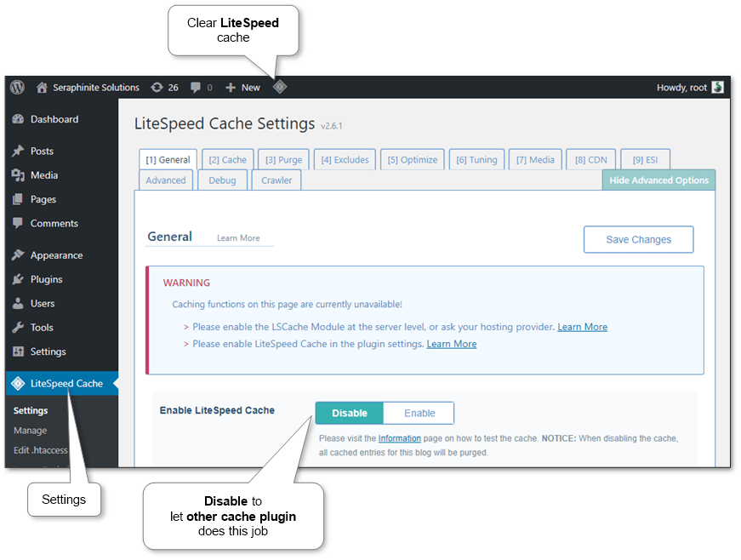The image size is (741, 560).
Task: Click the Comments sidebar icon
Action: pos(18,223)
